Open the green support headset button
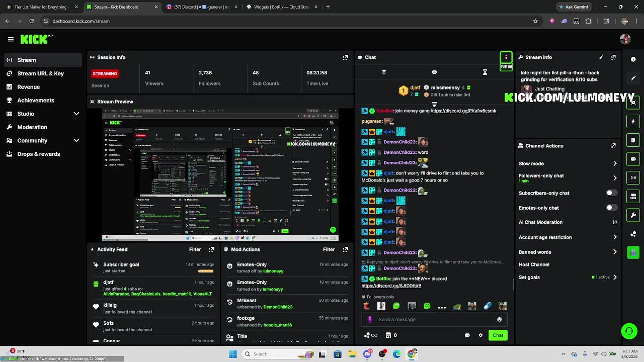Image resolution: width=644 pixels, height=362 pixels. click(629, 331)
